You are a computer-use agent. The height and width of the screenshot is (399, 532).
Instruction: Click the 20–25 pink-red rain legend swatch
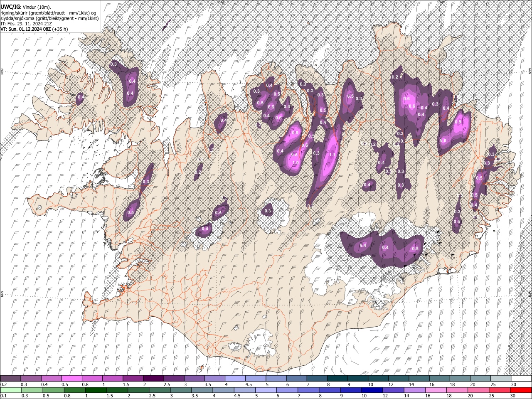click(478, 390)
